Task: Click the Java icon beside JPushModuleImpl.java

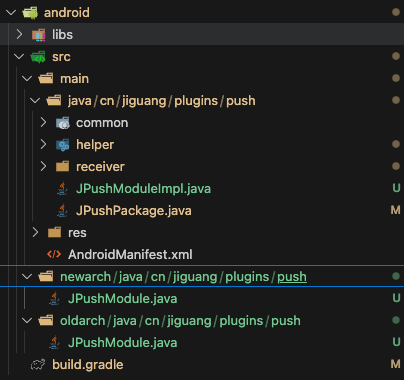Action: pos(62,189)
